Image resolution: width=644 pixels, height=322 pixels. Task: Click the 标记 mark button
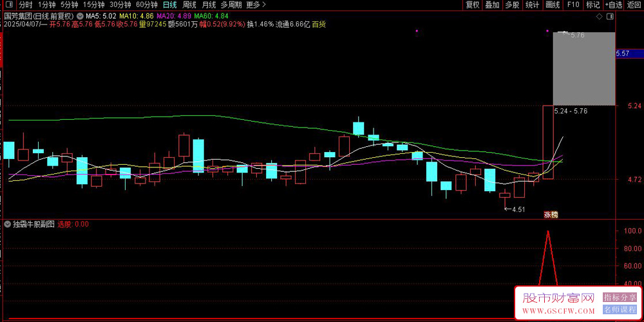[x=592, y=5]
